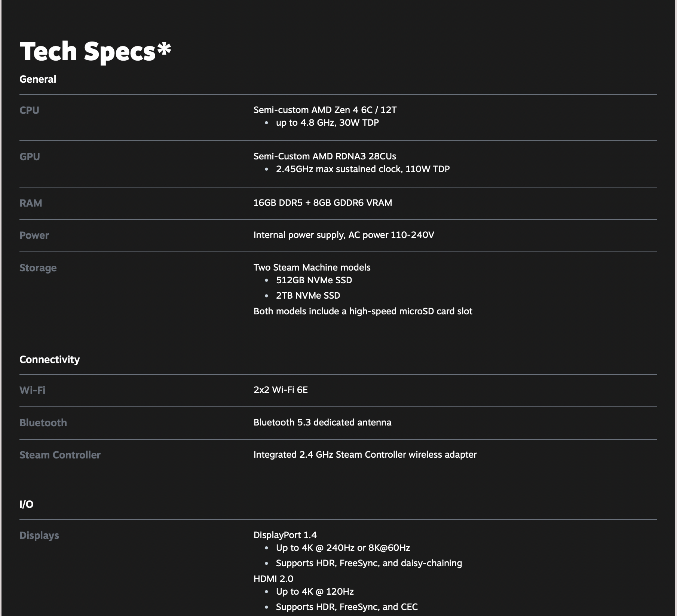Select the Power row label
Viewport: 677px width, 616px height.
(34, 235)
